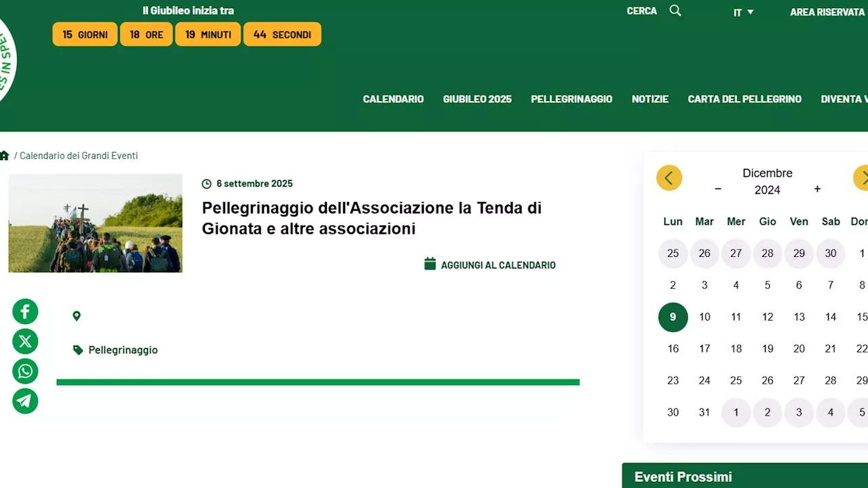The height and width of the screenshot is (488, 868).
Task: Select November 30 in calendar
Action: click(x=831, y=253)
